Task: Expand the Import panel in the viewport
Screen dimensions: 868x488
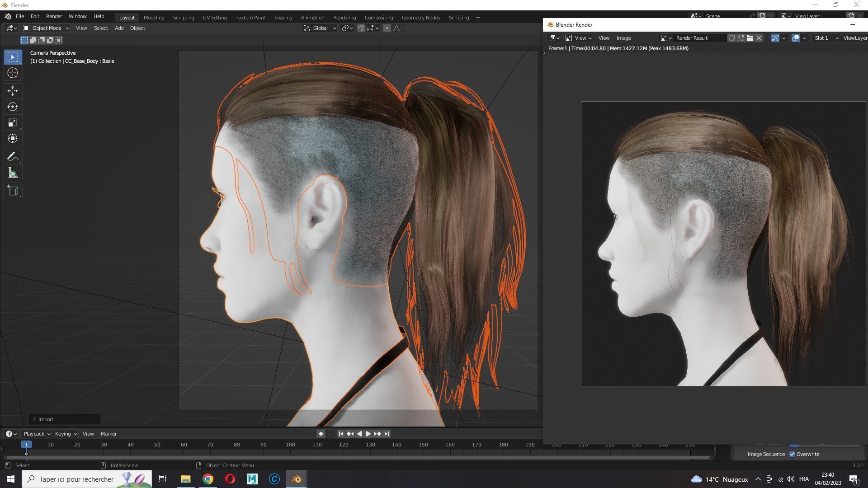Action: [45, 419]
